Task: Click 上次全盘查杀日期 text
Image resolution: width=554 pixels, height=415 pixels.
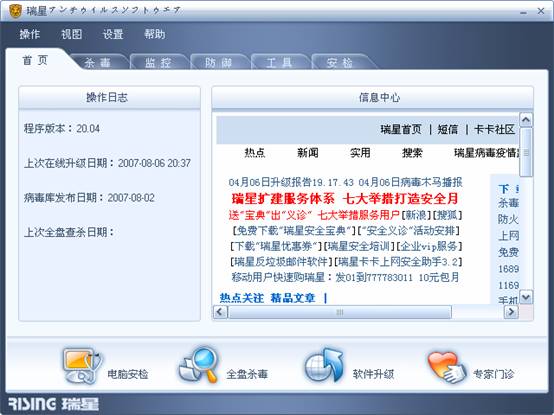Action: coord(69,232)
